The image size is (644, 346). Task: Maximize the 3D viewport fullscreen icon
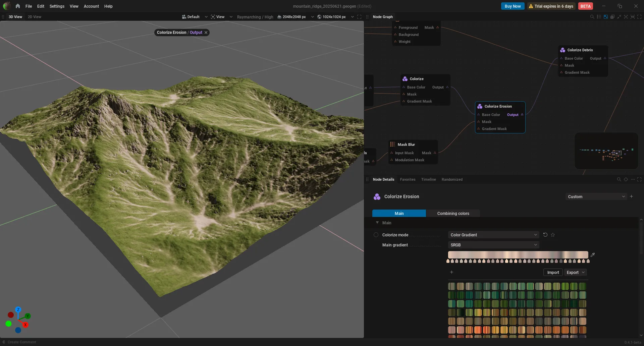click(359, 17)
